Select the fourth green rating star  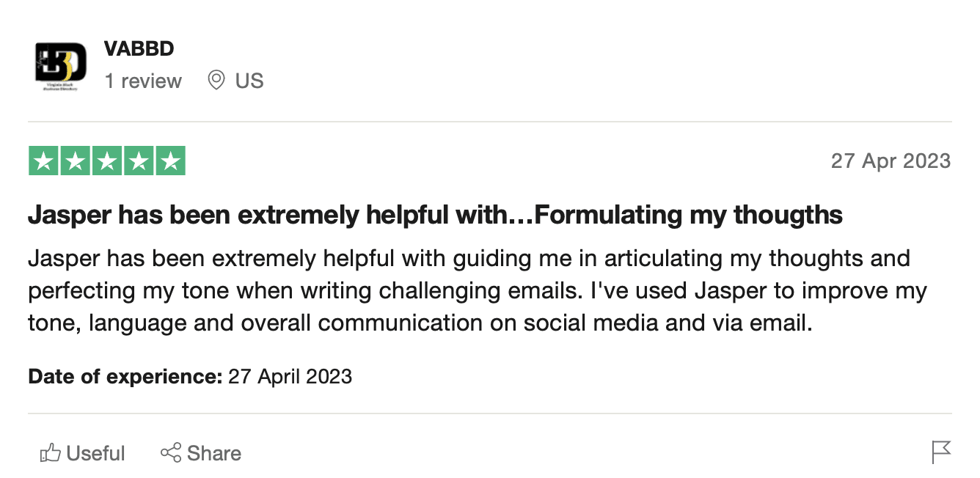pos(139,161)
